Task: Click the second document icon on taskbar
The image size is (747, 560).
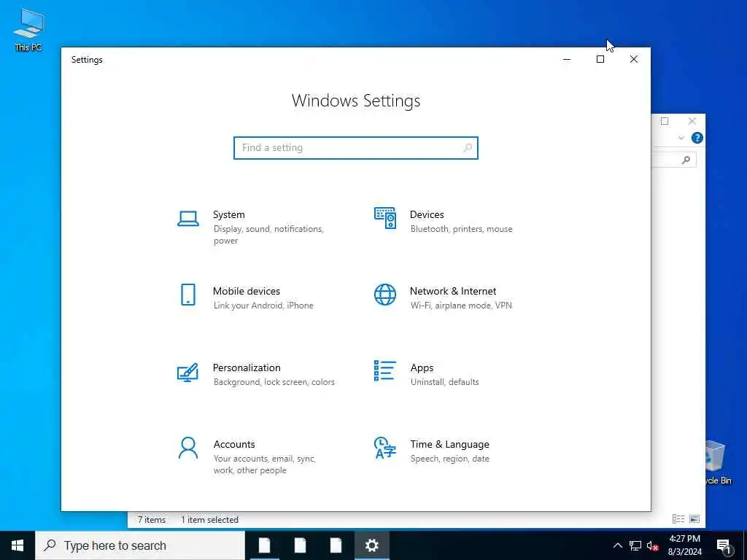Action: point(300,545)
